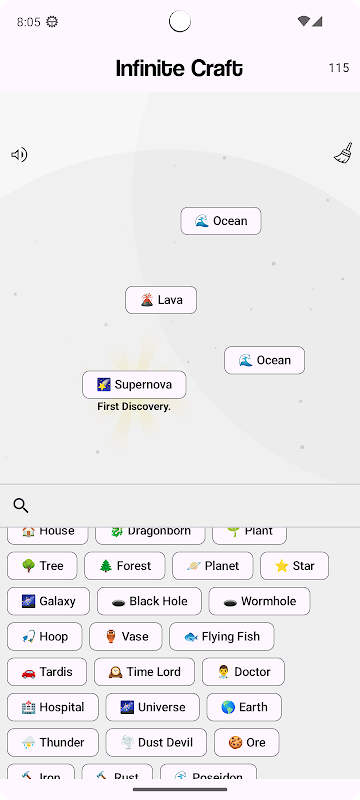
Task: Select the Lava element on canvas
Action: (x=161, y=300)
